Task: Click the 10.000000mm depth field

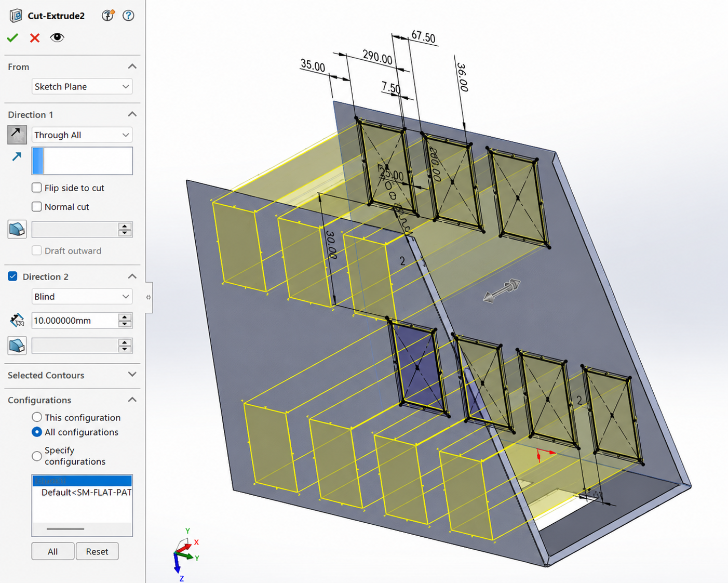Action: [75, 321]
